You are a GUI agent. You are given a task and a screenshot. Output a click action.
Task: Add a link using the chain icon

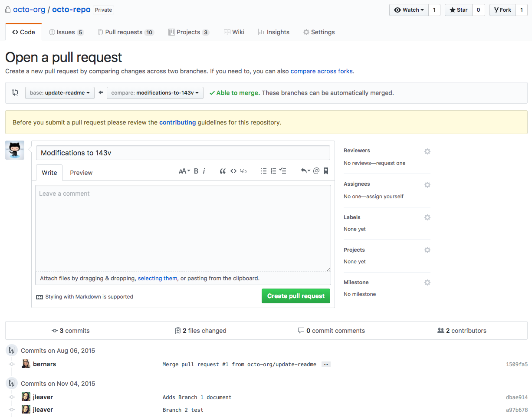243,171
